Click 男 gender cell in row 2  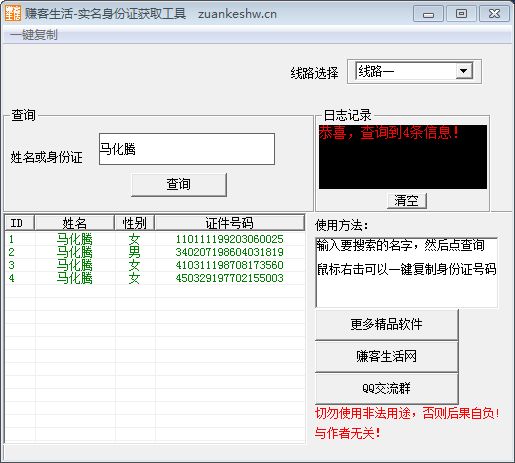pyautogui.click(x=135, y=252)
